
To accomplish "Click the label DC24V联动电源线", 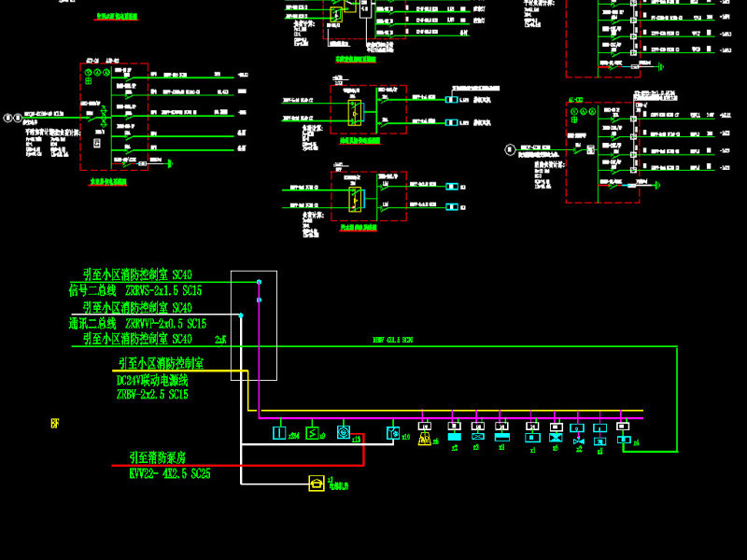I will tap(152, 380).
